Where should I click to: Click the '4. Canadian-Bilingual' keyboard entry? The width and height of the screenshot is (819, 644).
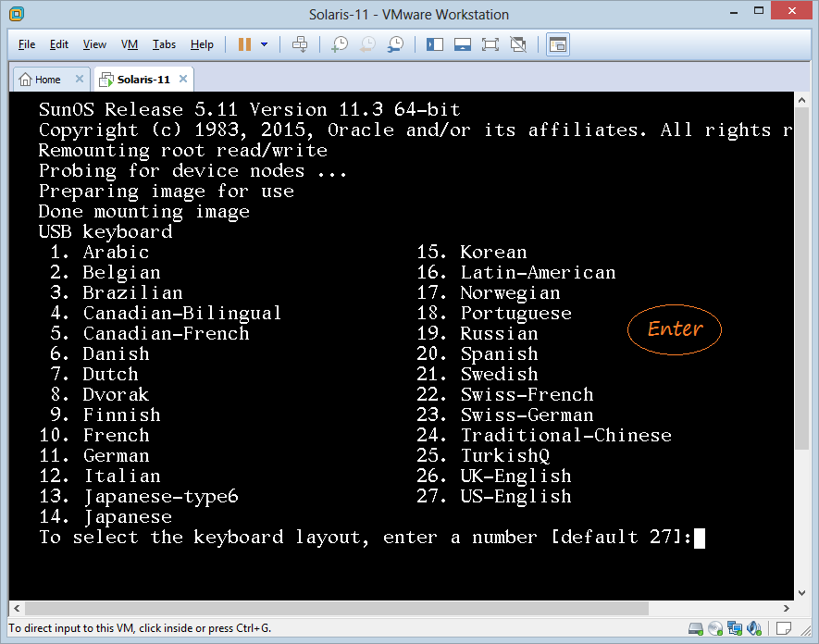pos(166,313)
